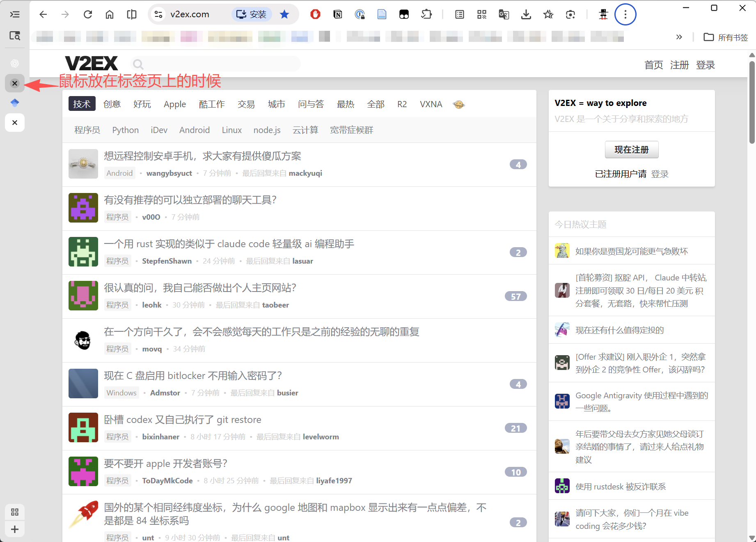Expand the vertical tabs sidebar
The width and height of the screenshot is (756, 542).
pyautogui.click(x=15, y=15)
